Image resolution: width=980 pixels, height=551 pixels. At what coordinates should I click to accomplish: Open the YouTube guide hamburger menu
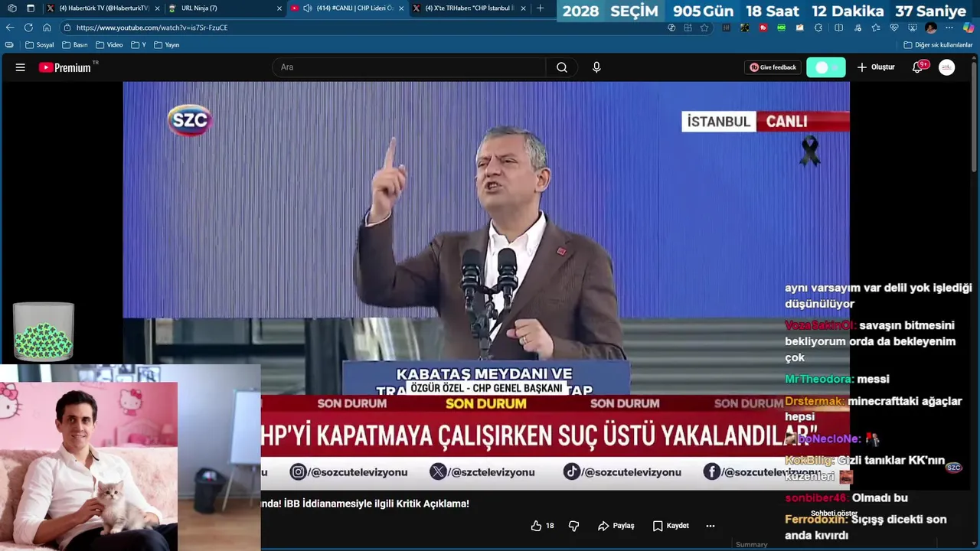(20, 67)
